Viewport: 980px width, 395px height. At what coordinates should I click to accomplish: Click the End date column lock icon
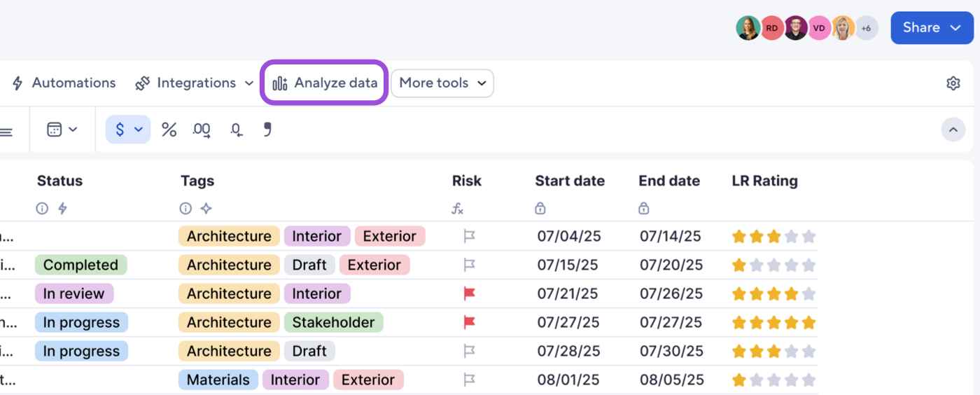pyautogui.click(x=643, y=208)
